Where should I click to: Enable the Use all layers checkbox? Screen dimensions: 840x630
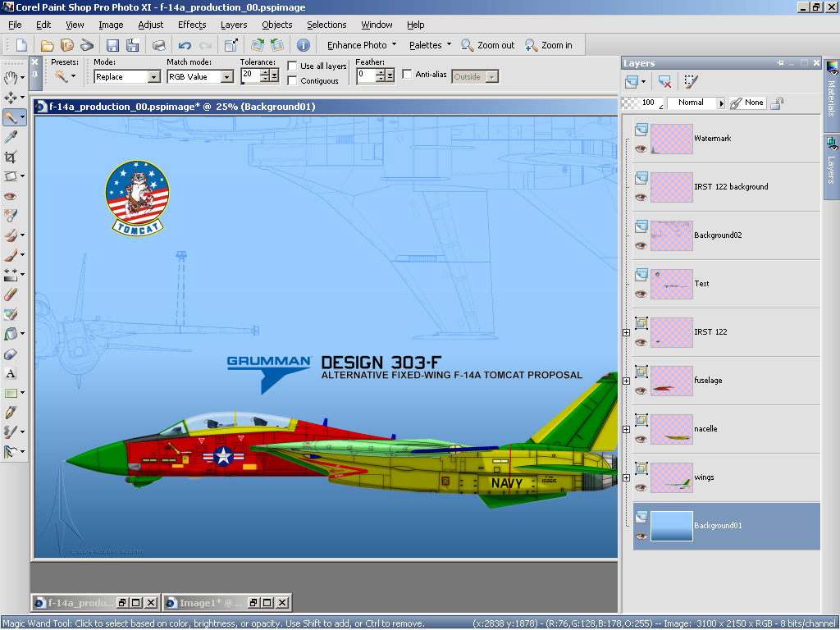(293, 66)
